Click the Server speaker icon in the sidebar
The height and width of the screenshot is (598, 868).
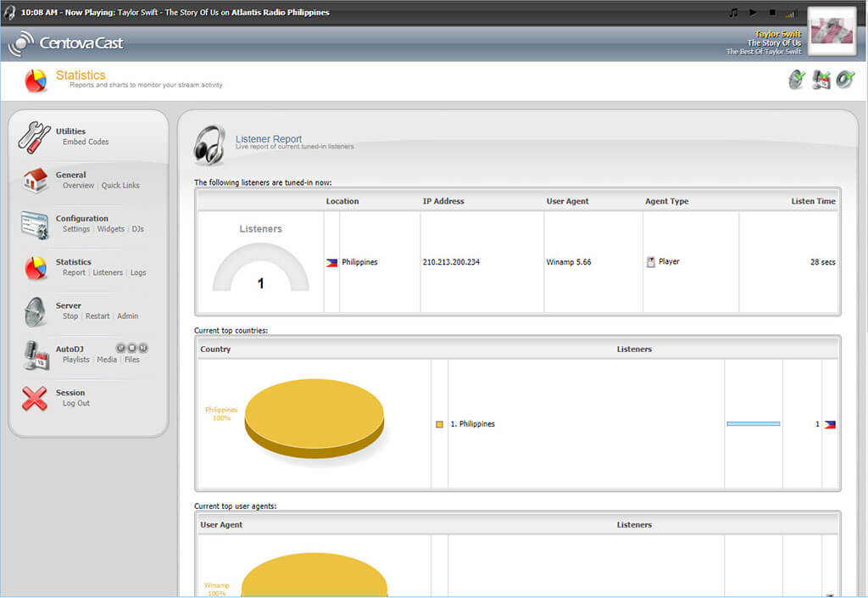[35, 312]
